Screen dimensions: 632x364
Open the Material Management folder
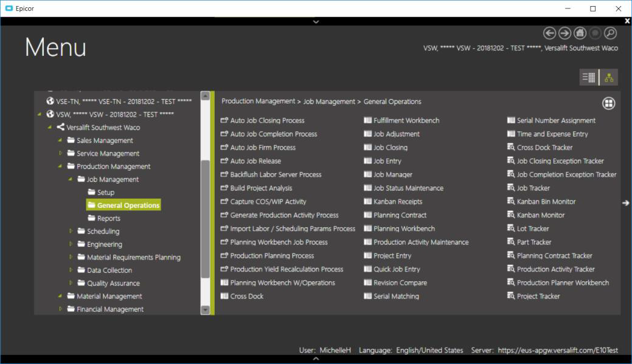(x=105, y=297)
